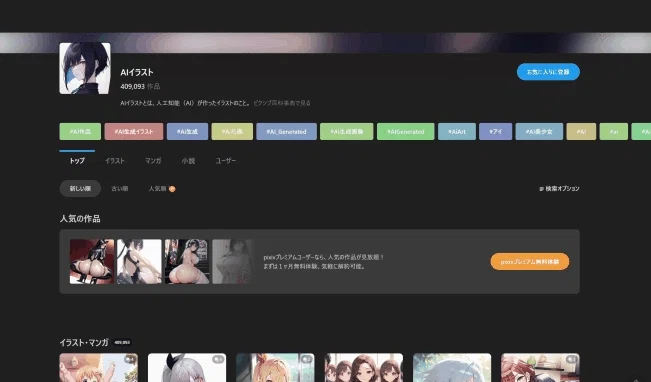This screenshot has width=651, height=382.
Task: Choose the blue #Ai生成 tag
Action: tap(187, 132)
